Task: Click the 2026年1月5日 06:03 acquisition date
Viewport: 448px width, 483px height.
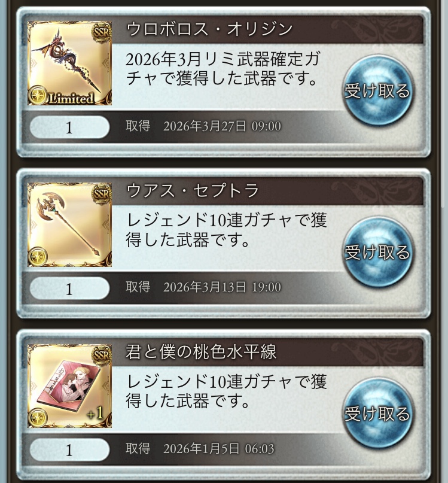Action: tap(218, 449)
